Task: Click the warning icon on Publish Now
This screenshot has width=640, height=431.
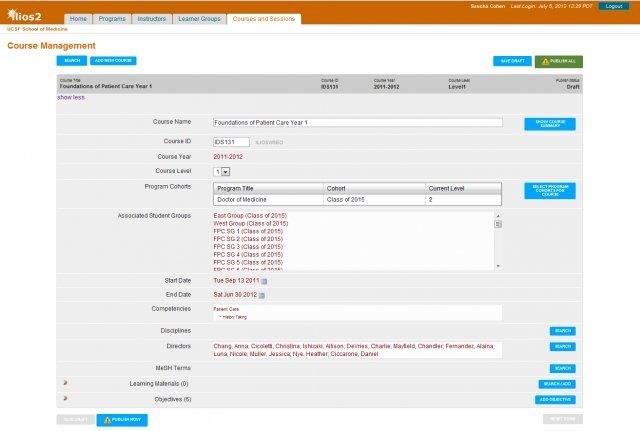Action: [107, 420]
